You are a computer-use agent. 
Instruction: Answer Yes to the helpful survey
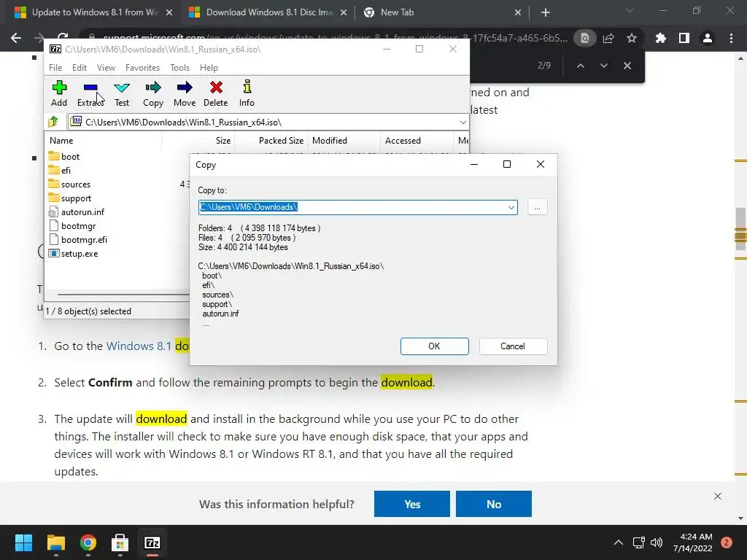click(x=412, y=504)
